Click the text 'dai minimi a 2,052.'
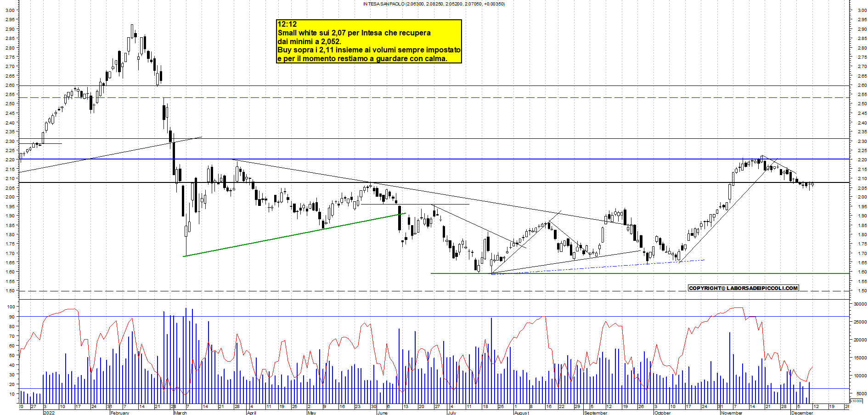 [309, 42]
